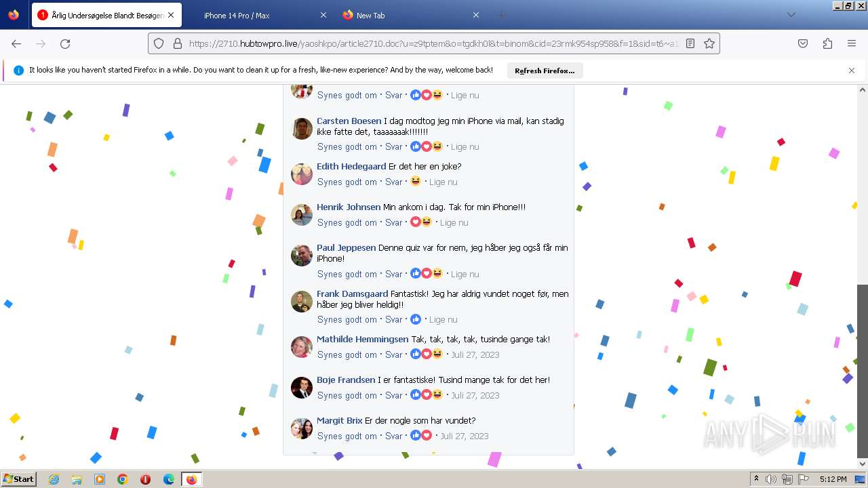Open File Explorer folder from taskbar
Screen dimensions: 868x488
click(77, 479)
